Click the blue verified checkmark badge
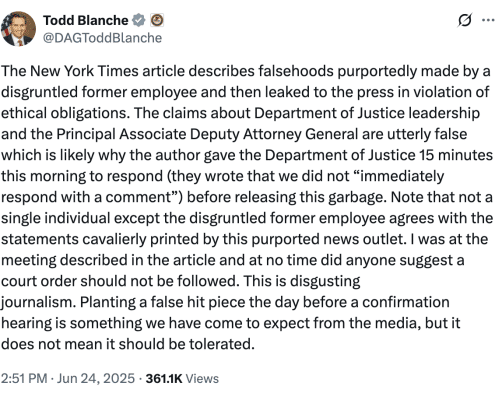 coord(138,20)
